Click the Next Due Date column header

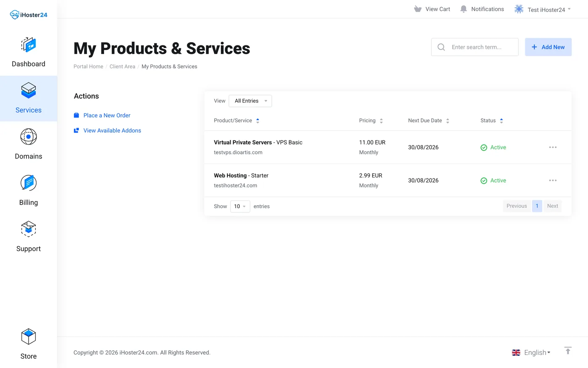(x=425, y=120)
